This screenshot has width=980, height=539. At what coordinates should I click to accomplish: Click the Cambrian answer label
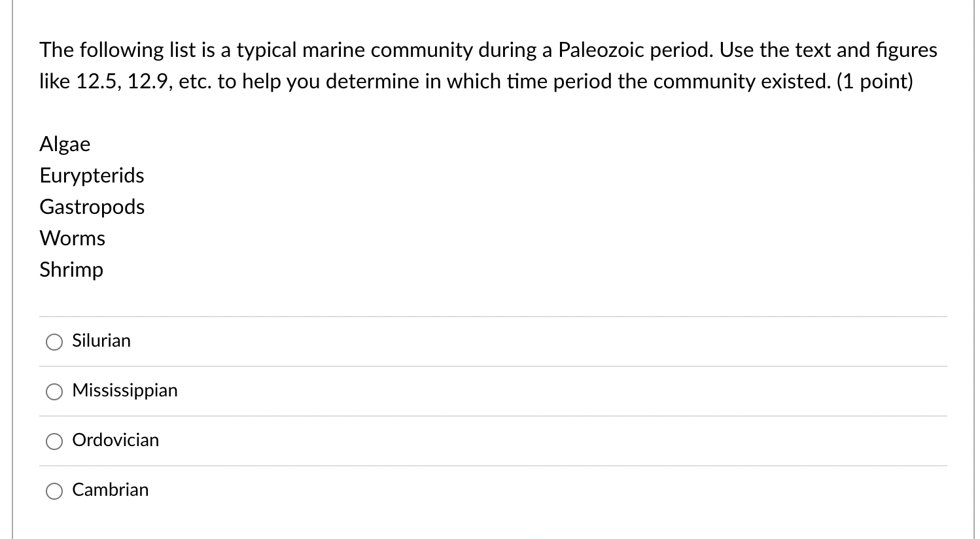110,490
